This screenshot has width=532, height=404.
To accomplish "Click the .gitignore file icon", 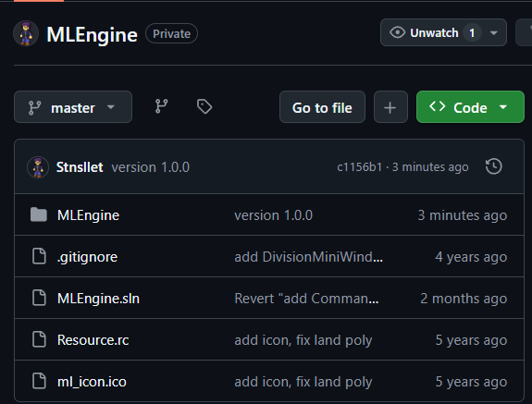I will click(x=39, y=256).
